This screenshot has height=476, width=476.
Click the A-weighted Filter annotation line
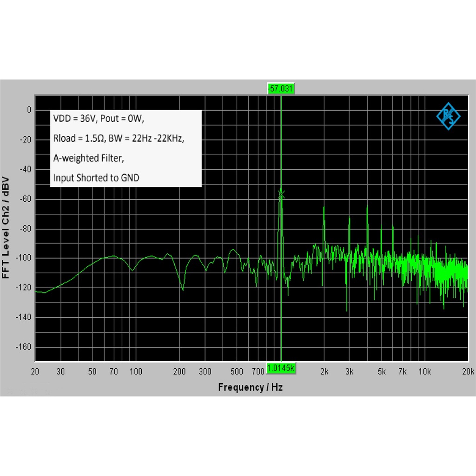click(x=88, y=158)
